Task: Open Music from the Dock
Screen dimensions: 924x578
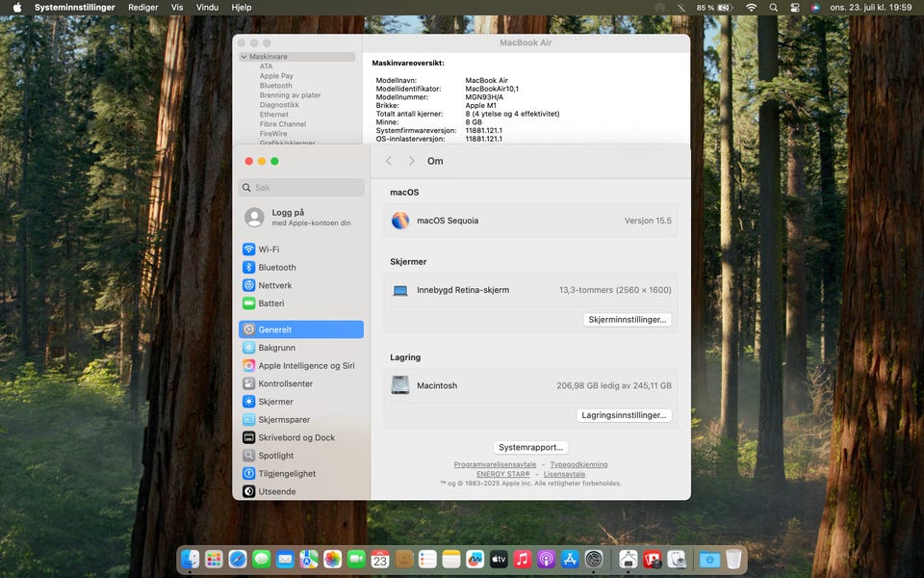Action: 522,559
